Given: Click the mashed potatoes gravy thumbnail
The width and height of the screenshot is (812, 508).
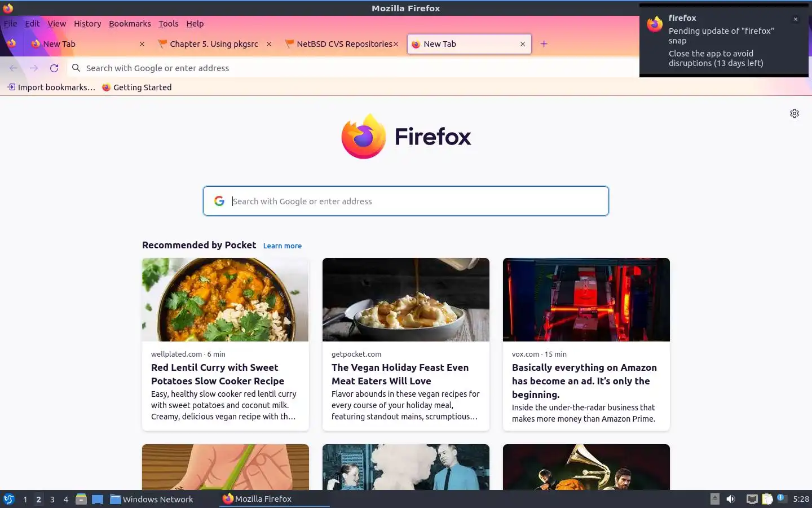Looking at the screenshot, I should point(406,300).
